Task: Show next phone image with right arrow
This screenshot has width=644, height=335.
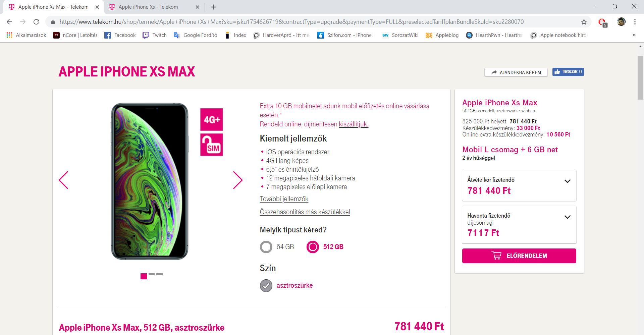Action: [238, 180]
